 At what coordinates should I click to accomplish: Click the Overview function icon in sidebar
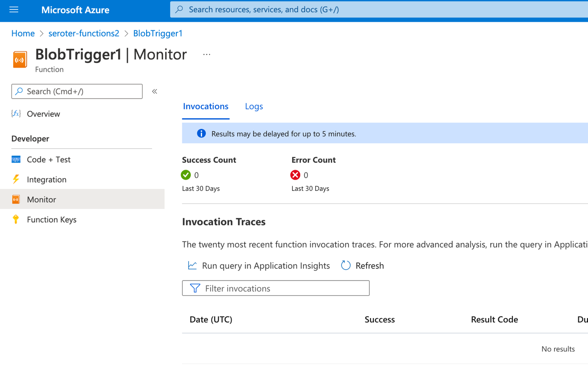16,114
